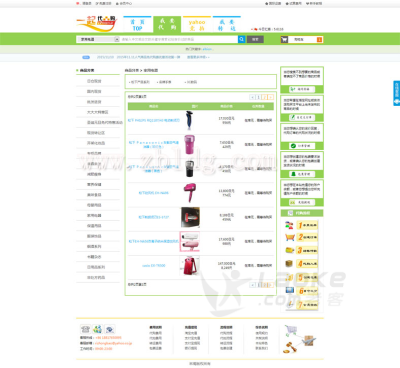400x368 pixels.
Task: Open the shopping cart icon in header
Action: click(x=284, y=40)
